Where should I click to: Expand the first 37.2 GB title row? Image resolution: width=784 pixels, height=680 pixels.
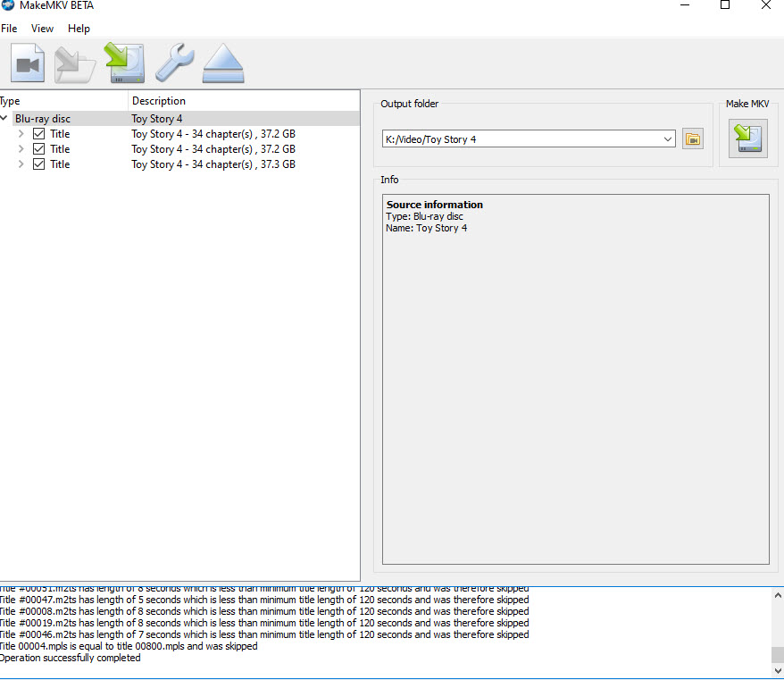click(x=21, y=134)
